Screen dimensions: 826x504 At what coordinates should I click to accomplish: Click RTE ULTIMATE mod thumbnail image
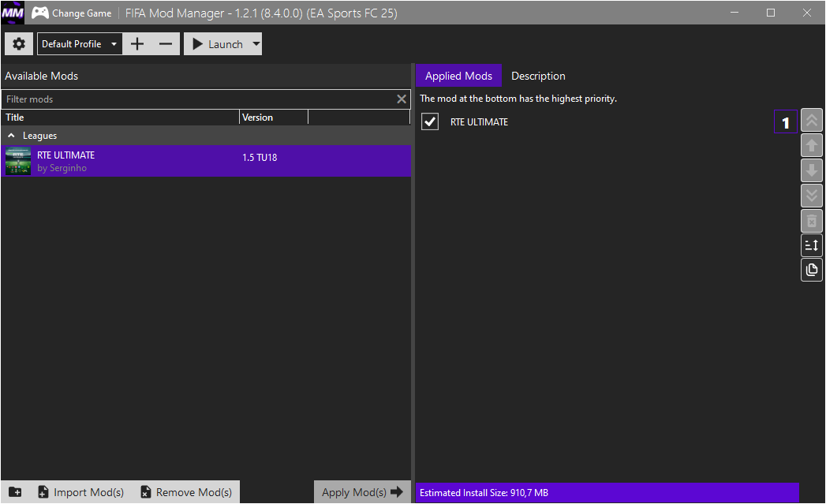[x=18, y=161]
